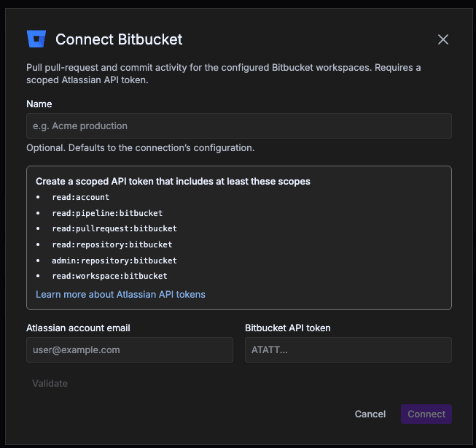Select the read:pullrequest:bitbucket scope text
This screenshot has width=476, height=448.
click(114, 228)
